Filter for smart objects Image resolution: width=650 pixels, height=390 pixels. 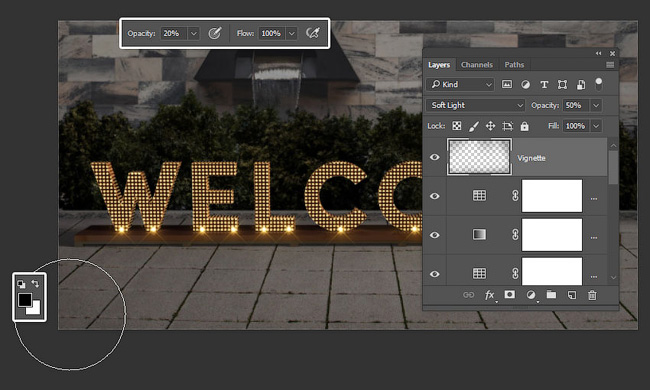pos(581,85)
